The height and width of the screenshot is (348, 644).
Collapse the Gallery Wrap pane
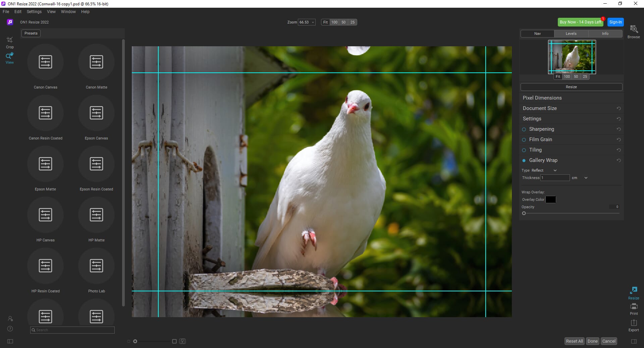[543, 160]
